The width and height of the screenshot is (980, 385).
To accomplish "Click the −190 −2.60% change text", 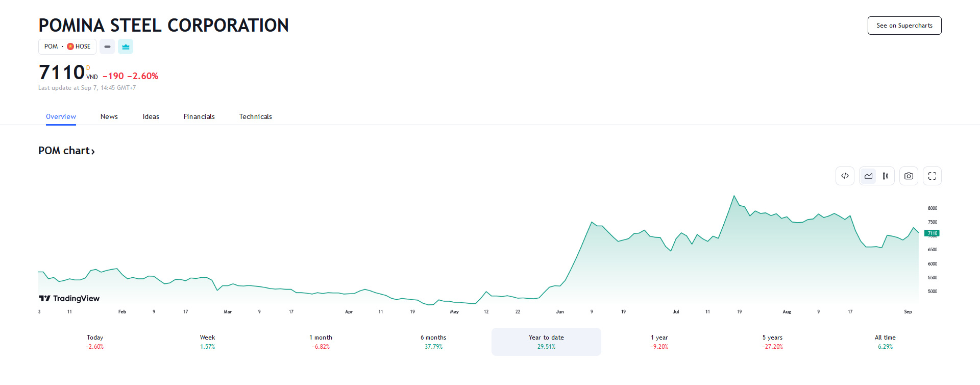I will click(x=130, y=76).
